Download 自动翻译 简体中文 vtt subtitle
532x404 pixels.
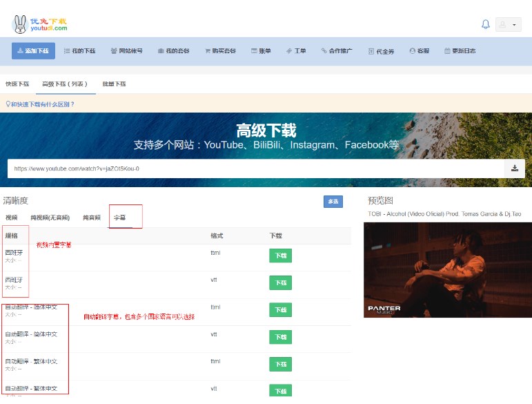pos(281,337)
